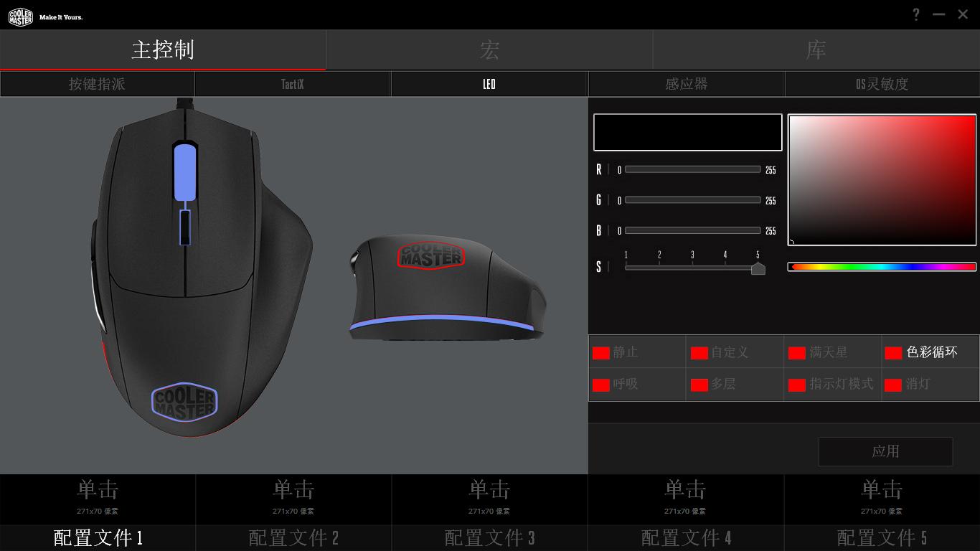Go to the 按键指派 sub-tab

(97, 84)
